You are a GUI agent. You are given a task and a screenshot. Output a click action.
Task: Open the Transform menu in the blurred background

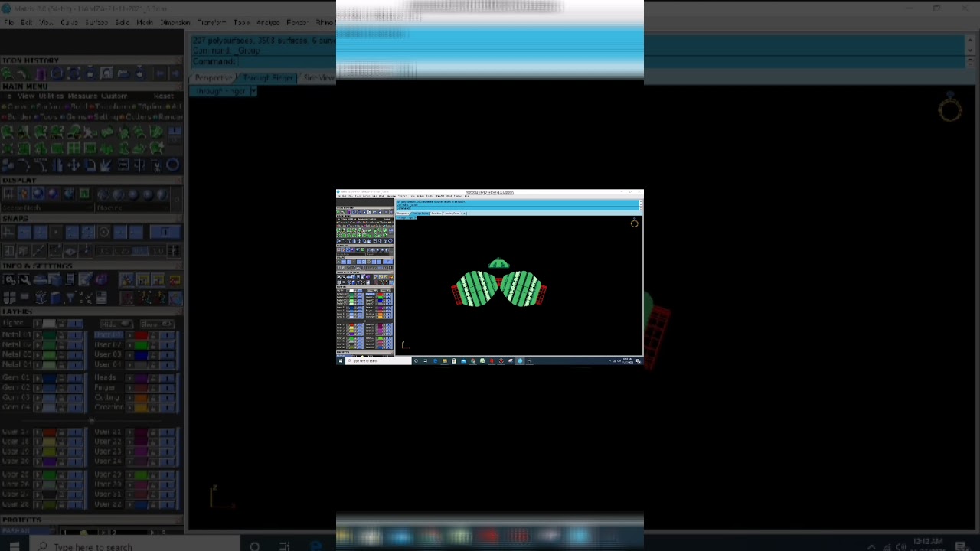point(212,23)
